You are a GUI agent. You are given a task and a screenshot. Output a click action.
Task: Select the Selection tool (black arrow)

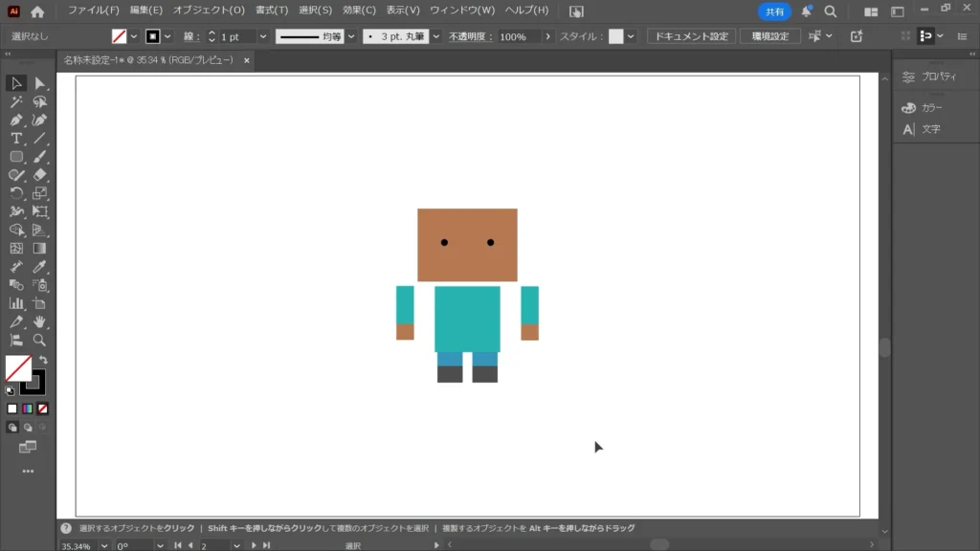click(16, 82)
